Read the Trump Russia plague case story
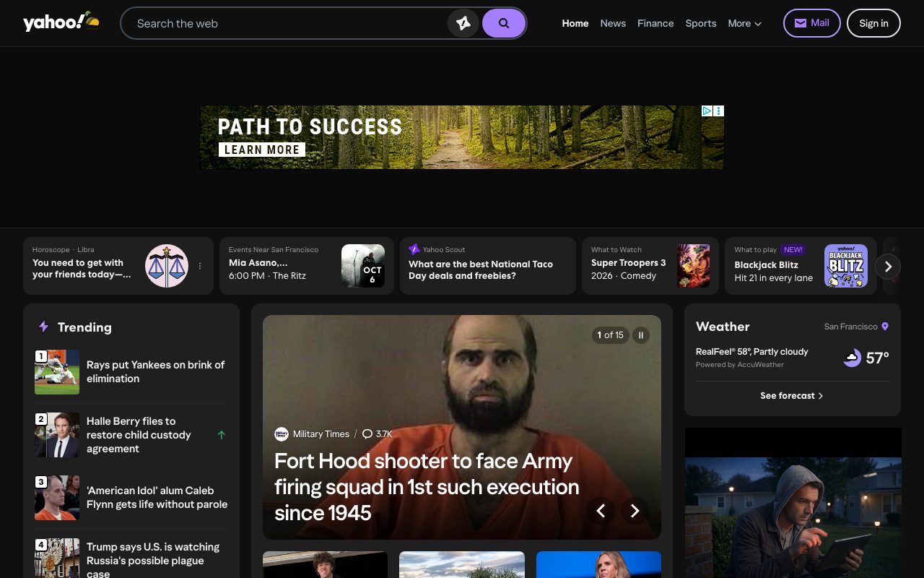This screenshot has width=924, height=578. tap(153, 560)
